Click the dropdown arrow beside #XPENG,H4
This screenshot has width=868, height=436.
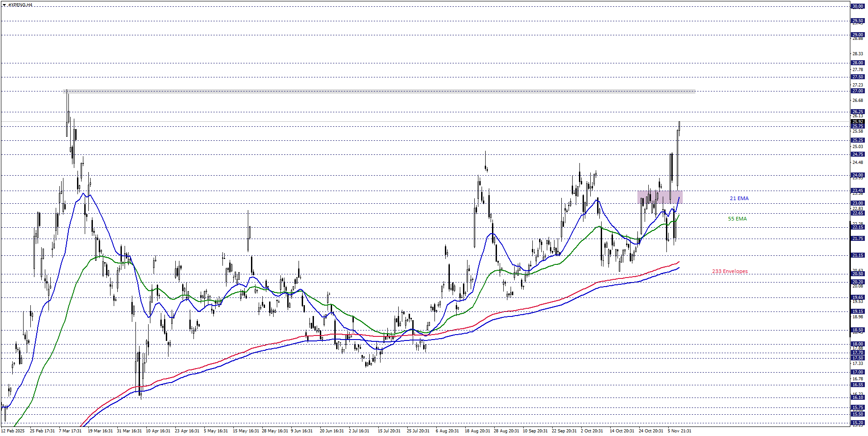click(x=4, y=5)
